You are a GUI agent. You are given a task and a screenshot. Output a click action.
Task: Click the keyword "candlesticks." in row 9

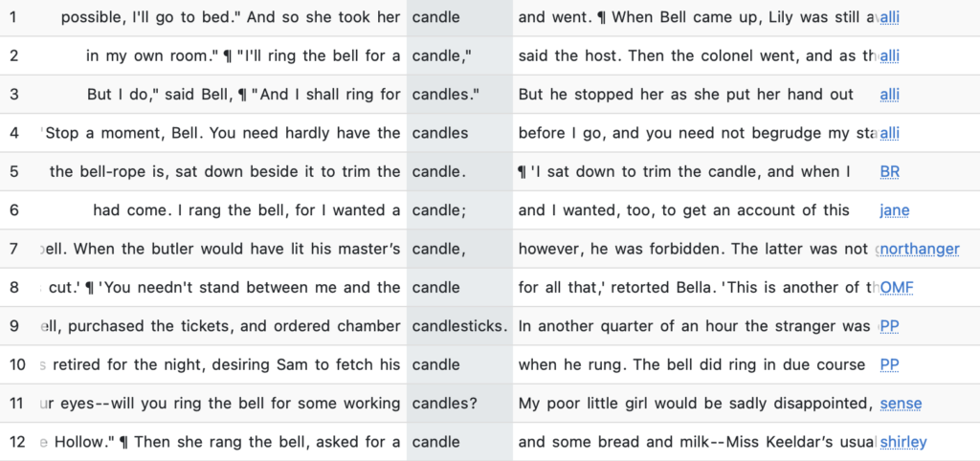pos(458,326)
